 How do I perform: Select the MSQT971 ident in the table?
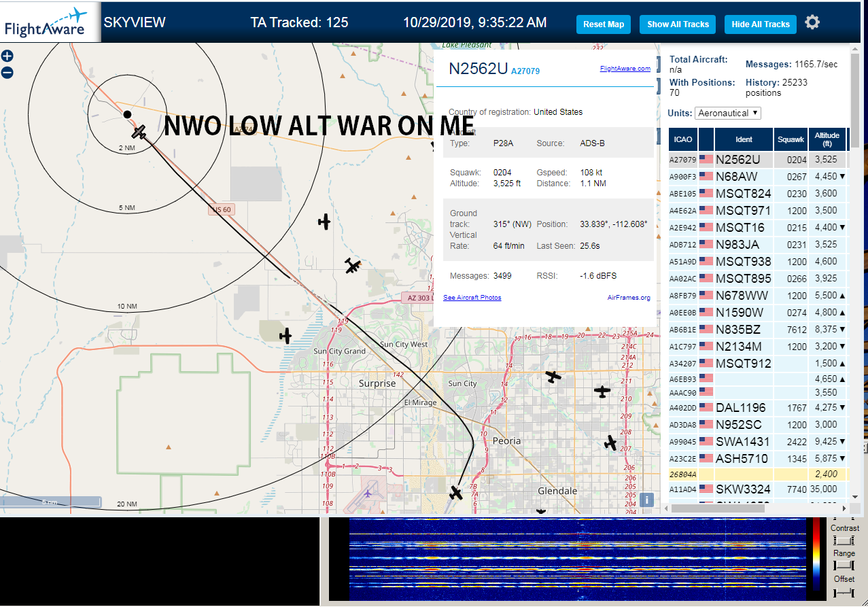(743, 211)
